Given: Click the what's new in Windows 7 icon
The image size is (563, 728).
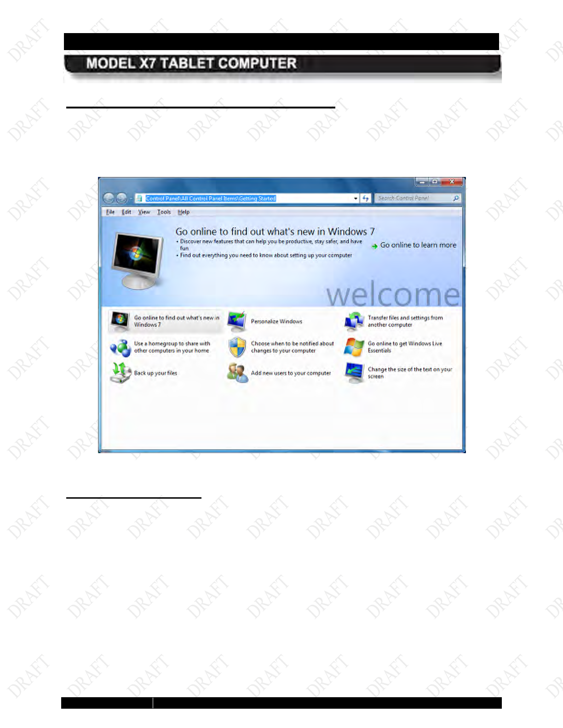Looking at the screenshot, I should pyautogui.click(x=120, y=321).
